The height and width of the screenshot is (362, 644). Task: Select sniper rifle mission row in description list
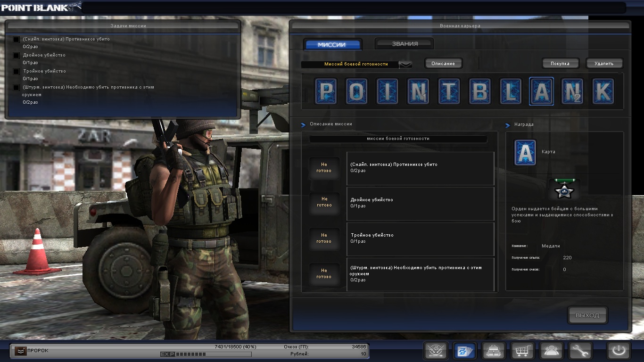[421, 168]
